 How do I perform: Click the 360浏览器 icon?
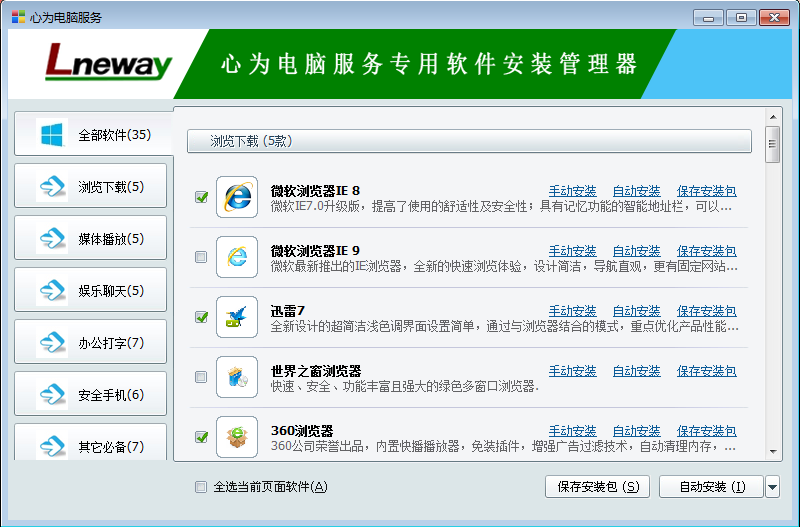point(237,436)
